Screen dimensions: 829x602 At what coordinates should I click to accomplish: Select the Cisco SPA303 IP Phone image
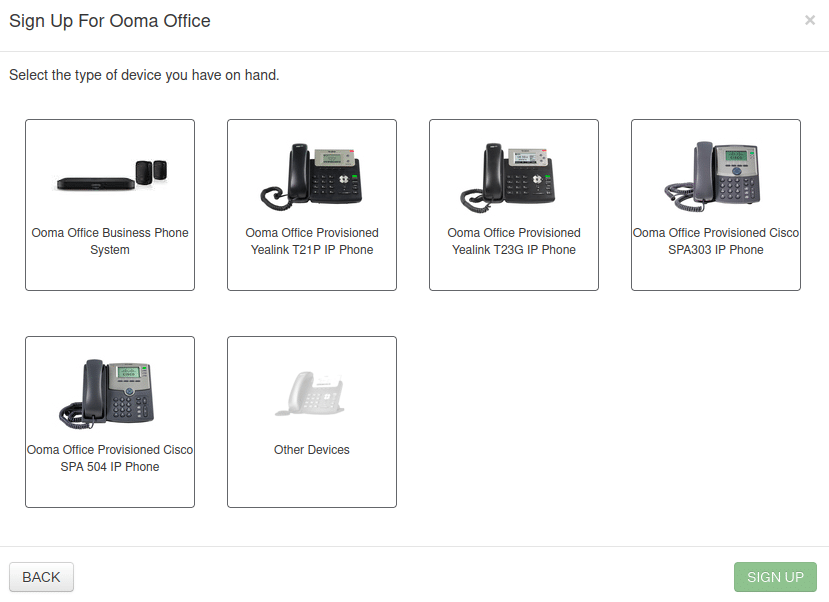point(713,175)
